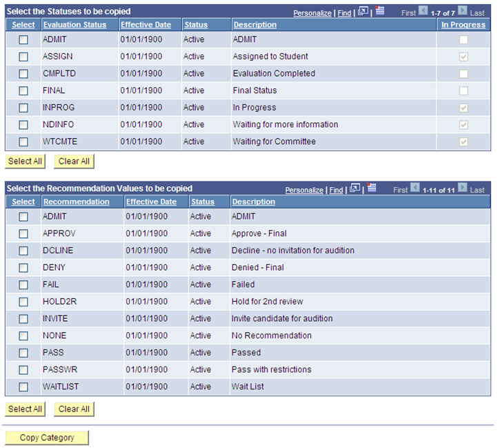
Task: Check the INPROG status select box
Action: [x=23, y=108]
